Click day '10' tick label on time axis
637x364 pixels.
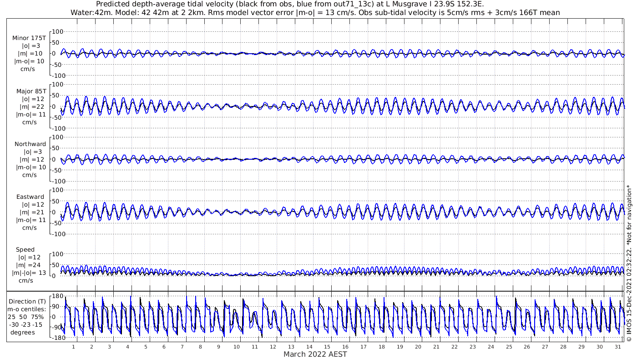point(237,346)
